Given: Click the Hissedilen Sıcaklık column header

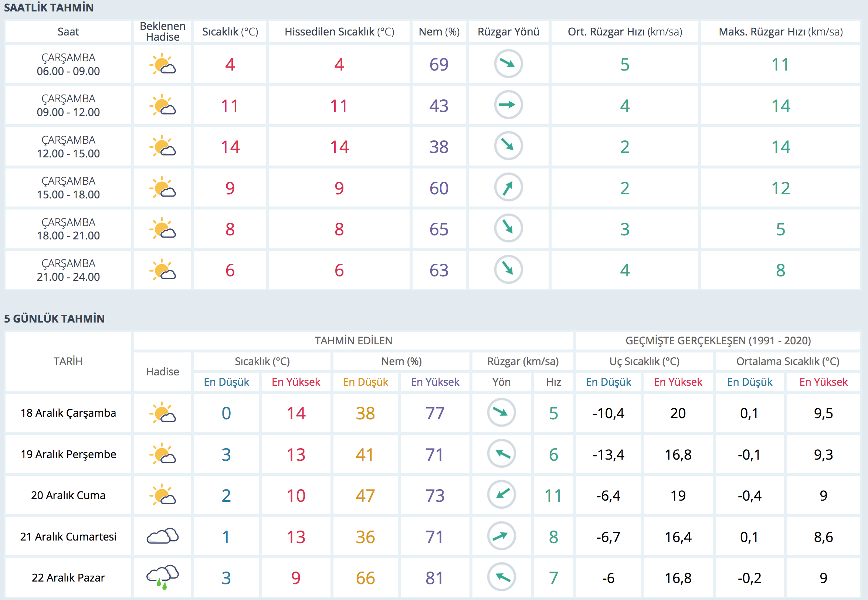Looking at the screenshot, I should pos(339,32).
